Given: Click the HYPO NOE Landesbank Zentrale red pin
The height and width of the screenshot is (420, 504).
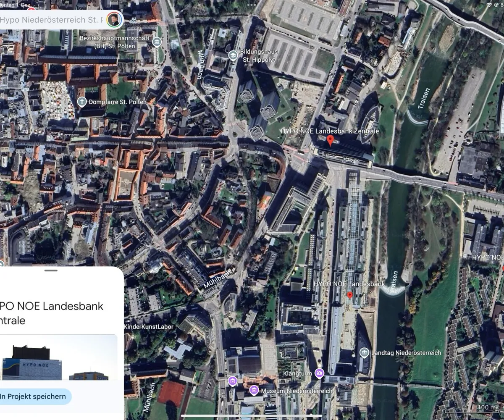Looking at the screenshot, I should [x=330, y=140].
